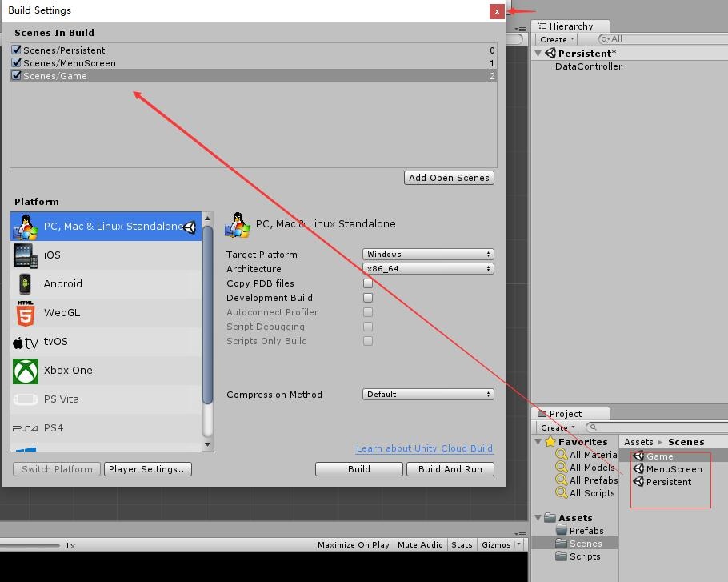This screenshot has width=728, height=582.
Task: Open the Prefabs folder icon
Action: tap(562, 531)
